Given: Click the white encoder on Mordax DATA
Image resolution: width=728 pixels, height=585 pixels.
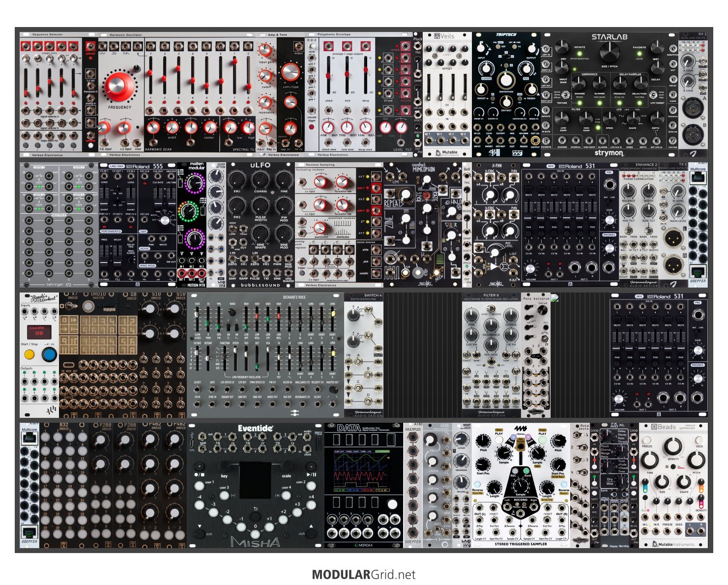Looking at the screenshot, I should point(392,504).
